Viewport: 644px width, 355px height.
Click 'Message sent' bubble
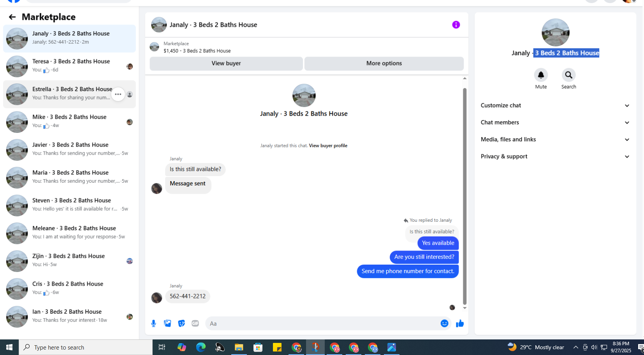coord(188,185)
